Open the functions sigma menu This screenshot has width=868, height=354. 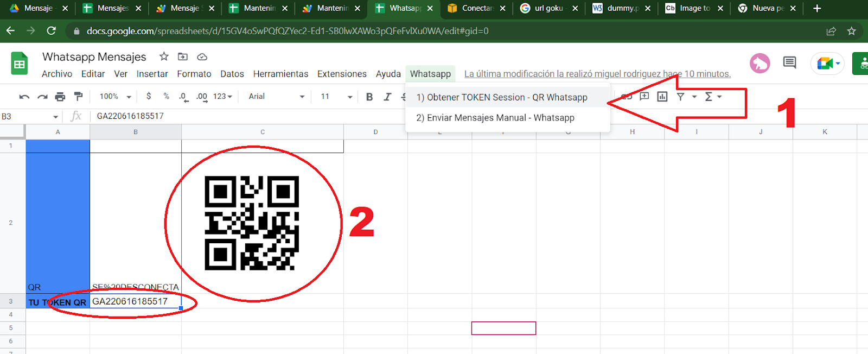[x=713, y=97]
